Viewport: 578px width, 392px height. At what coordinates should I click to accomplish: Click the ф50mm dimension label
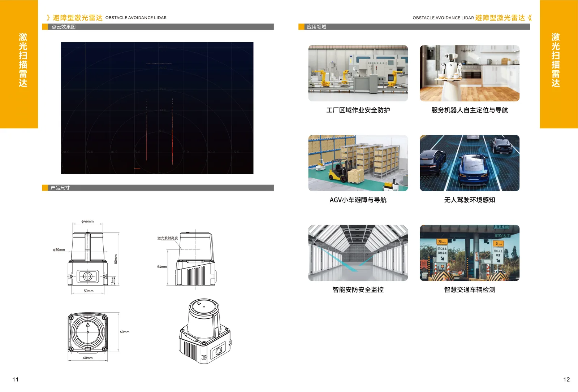coord(59,250)
